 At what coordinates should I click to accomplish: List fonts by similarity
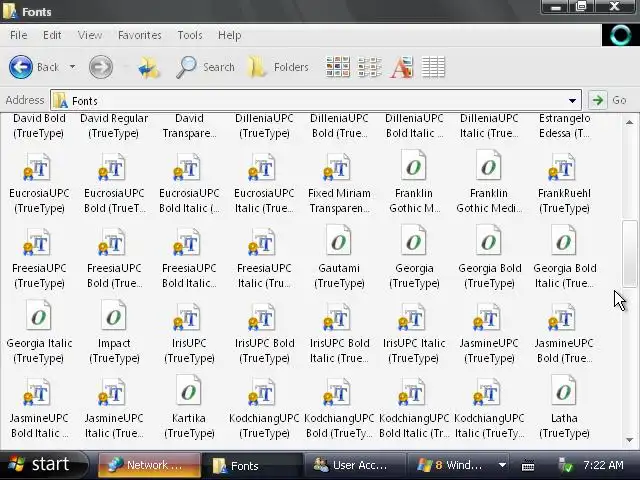[x=402, y=67]
